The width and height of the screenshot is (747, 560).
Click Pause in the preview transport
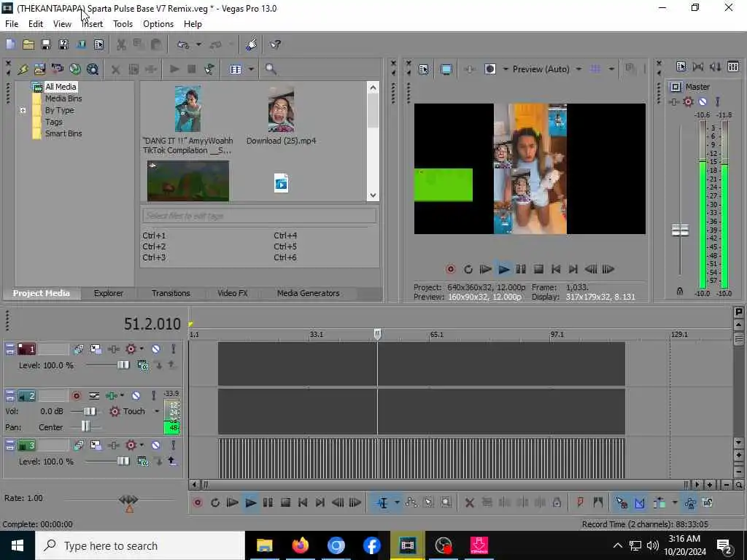pyautogui.click(x=521, y=270)
